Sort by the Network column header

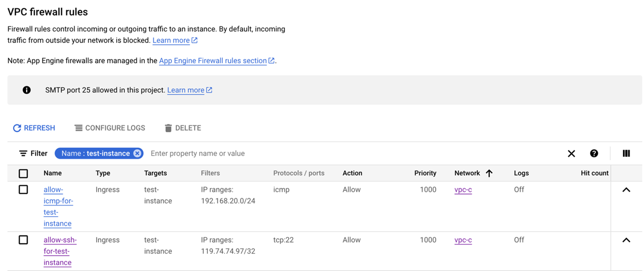(x=467, y=173)
